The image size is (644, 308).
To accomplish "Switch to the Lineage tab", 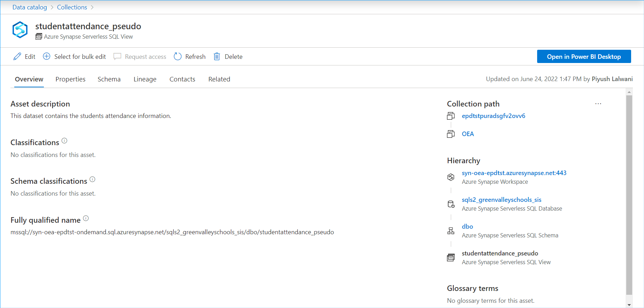I will 145,79.
